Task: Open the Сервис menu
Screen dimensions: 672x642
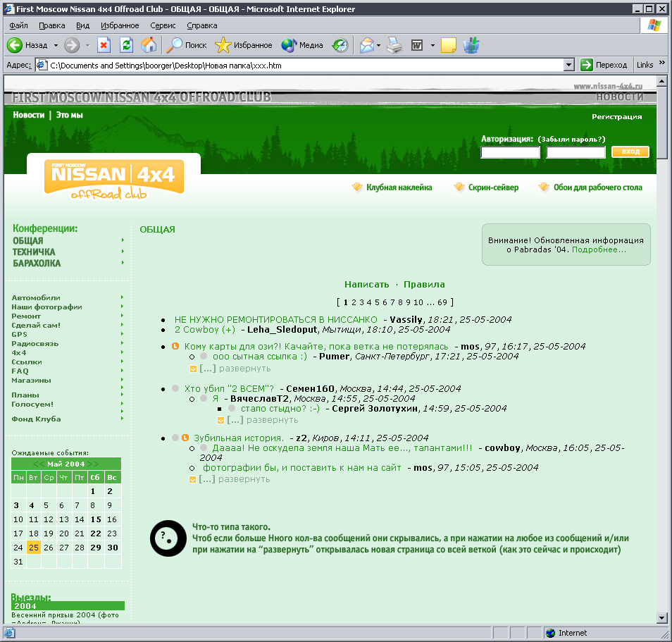Action: 163,25
